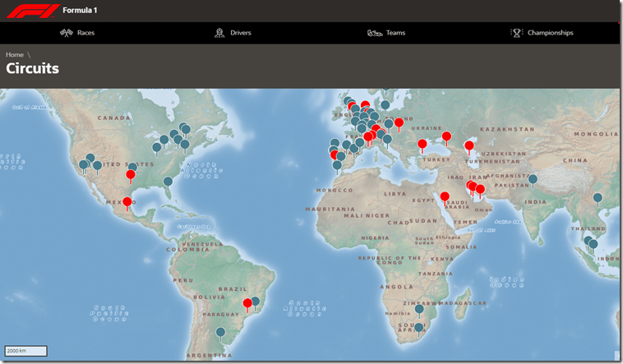Select the red circuit pin in Mexico
Viewport: 623px width, 364px height.
(127, 202)
